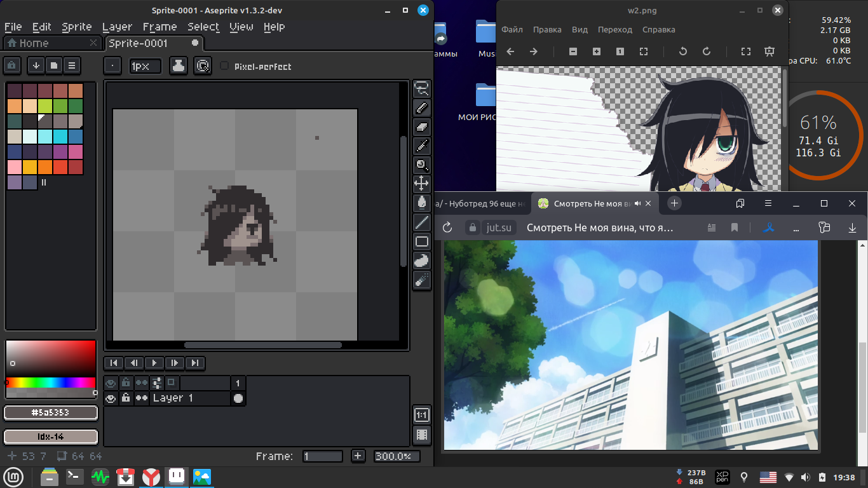
Task: Open the timeline settings icon in header
Action: pyautogui.click(x=157, y=383)
